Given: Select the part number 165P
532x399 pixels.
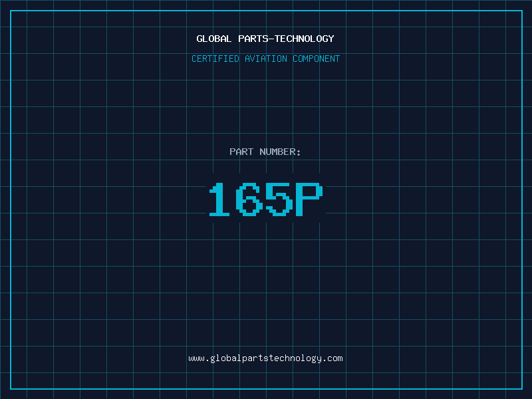Looking at the screenshot, I should 265,199.
